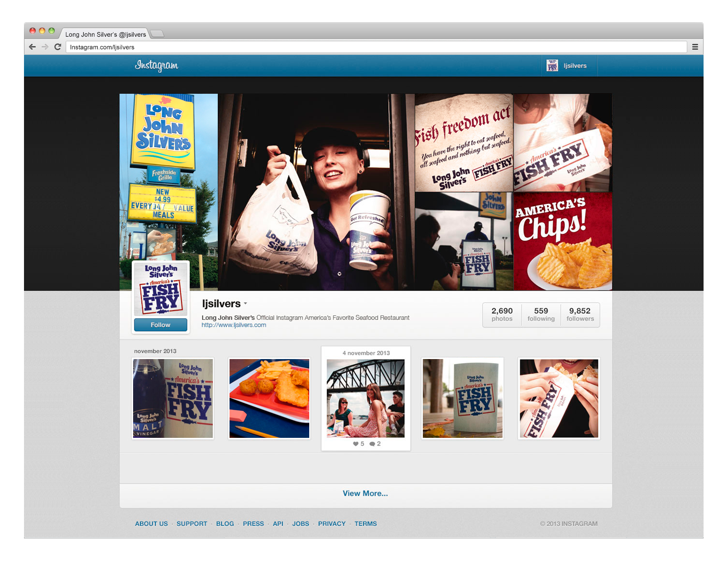728x566 pixels.
Task: Open the Press footer link
Action: (253, 523)
